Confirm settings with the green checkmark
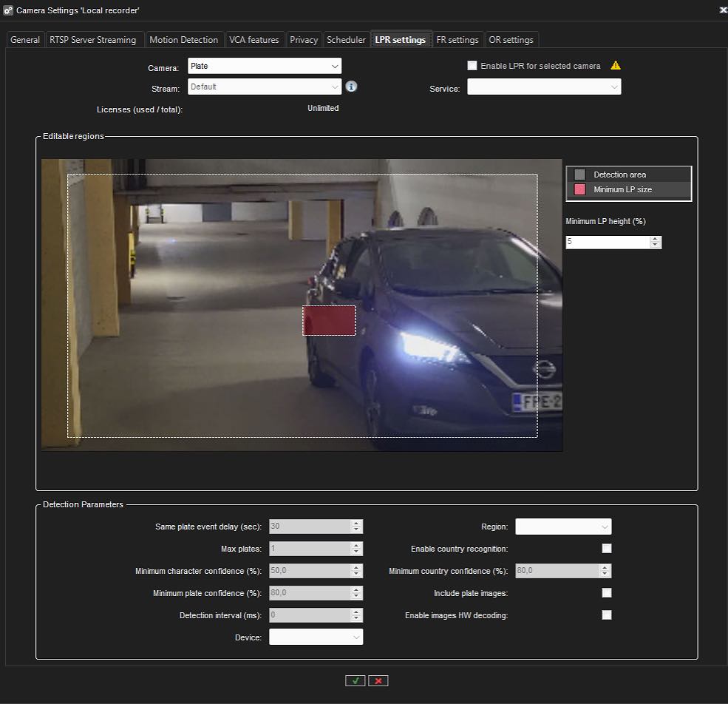 click(355, 680)
